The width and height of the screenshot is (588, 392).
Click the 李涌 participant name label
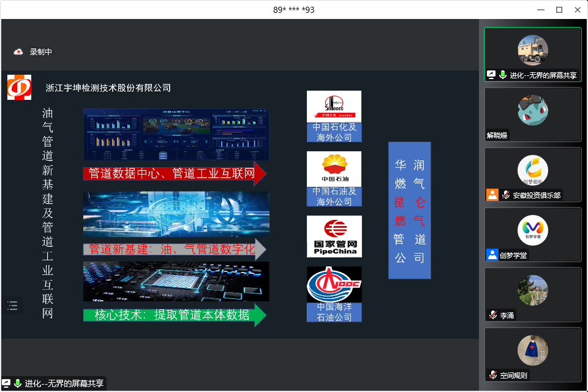coord(507,315)
